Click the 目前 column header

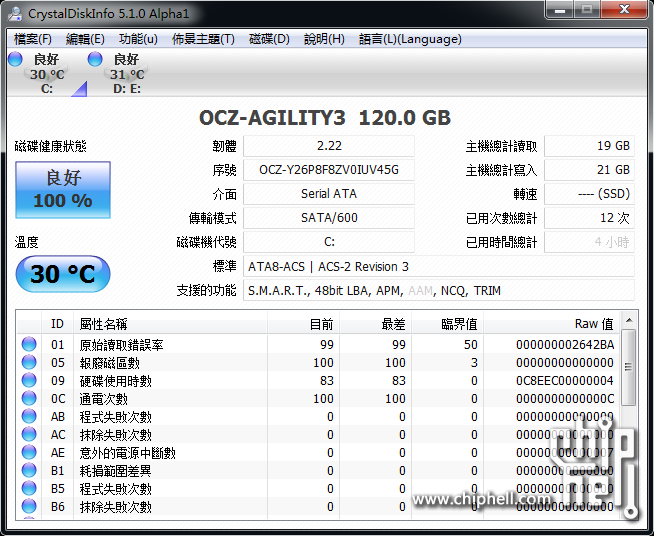pos(303,323)
